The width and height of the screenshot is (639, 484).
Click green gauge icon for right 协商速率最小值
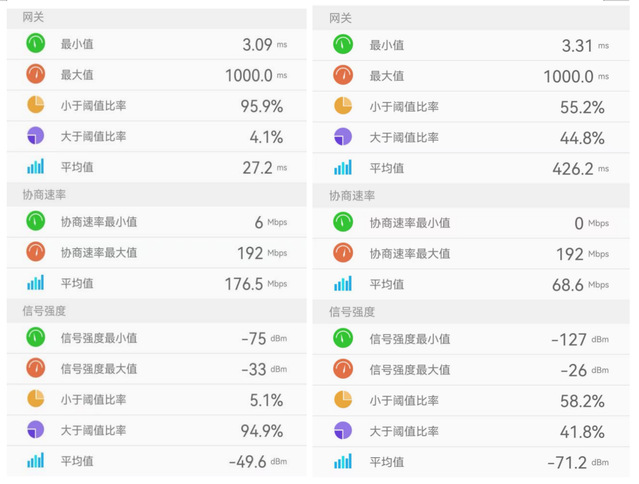343,222
